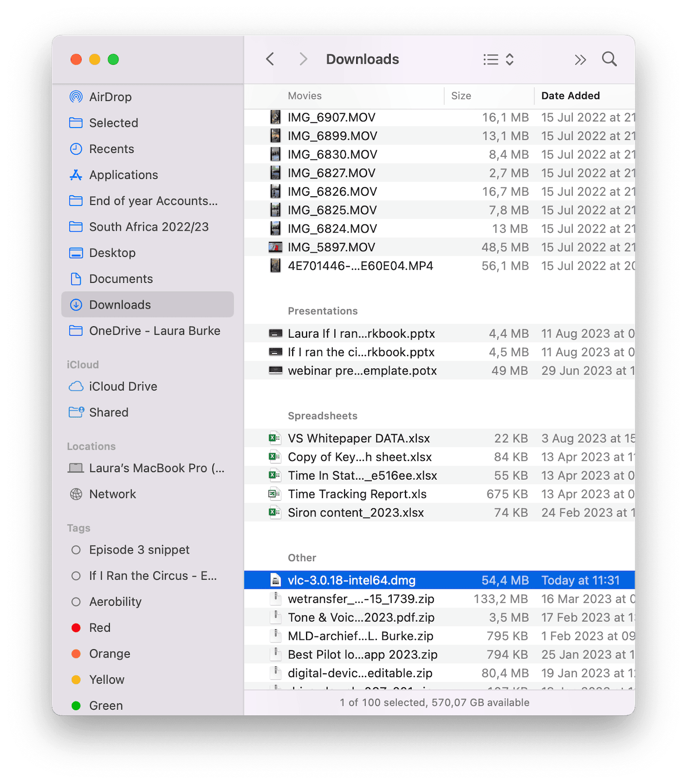687x784 pixels.
Task: Open the South Africa 2022/23 folder
Action: [x=149, y=226]
